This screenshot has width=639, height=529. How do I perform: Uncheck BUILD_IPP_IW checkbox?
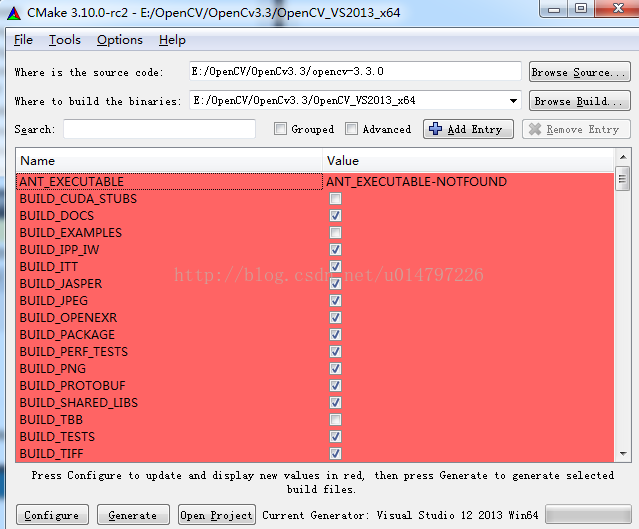tap(335, 249)
